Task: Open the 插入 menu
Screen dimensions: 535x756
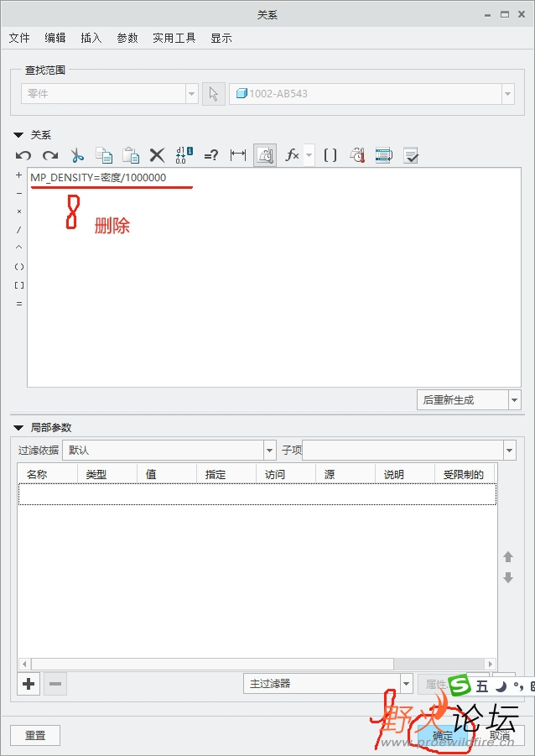Action: point(91,38)
